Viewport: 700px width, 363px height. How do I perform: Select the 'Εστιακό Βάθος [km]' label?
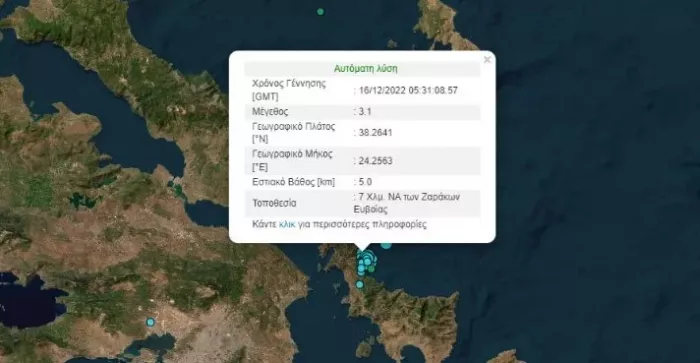[293, 182]
